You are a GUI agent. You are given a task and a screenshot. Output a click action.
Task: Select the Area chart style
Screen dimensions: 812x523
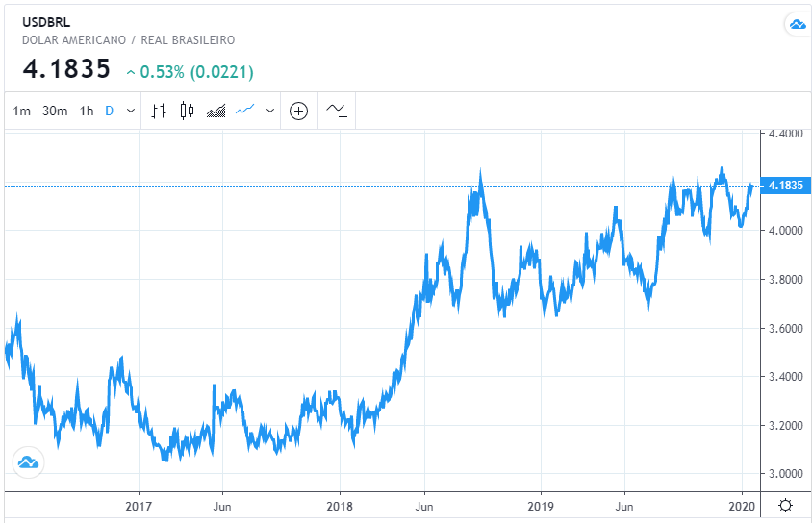(216, 111)
